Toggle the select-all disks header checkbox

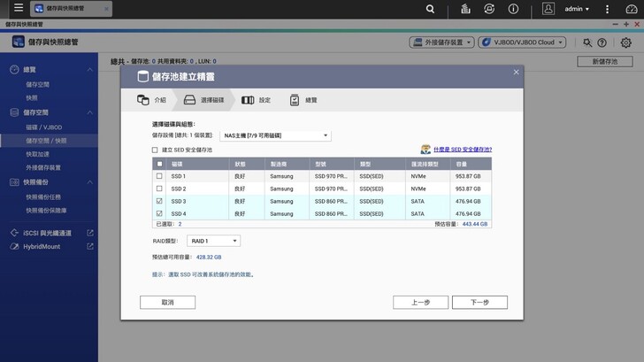click(159, 164)
